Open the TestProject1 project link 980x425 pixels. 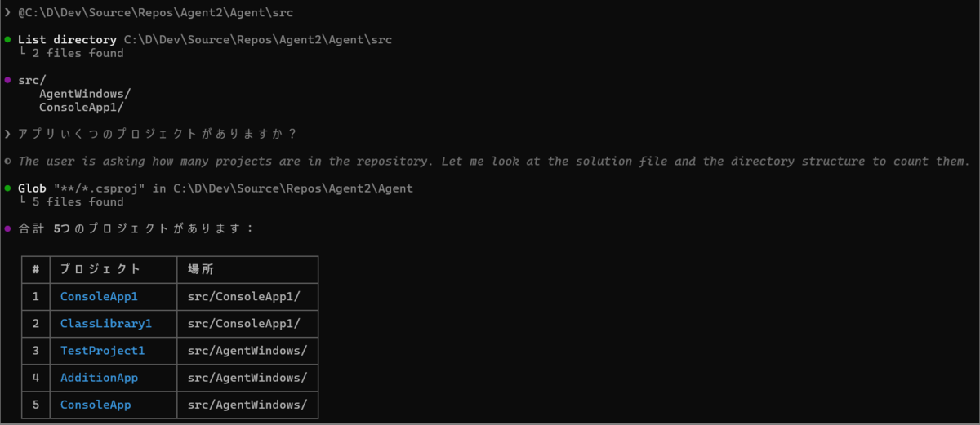(x=102, y=351)
